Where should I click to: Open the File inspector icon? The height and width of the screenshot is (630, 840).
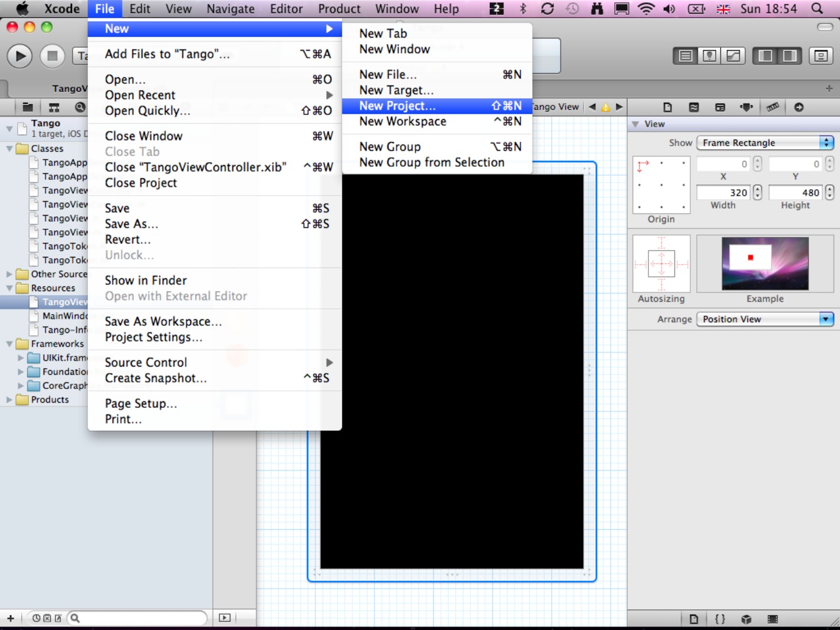pyautogui.click(x=667, y=107)
